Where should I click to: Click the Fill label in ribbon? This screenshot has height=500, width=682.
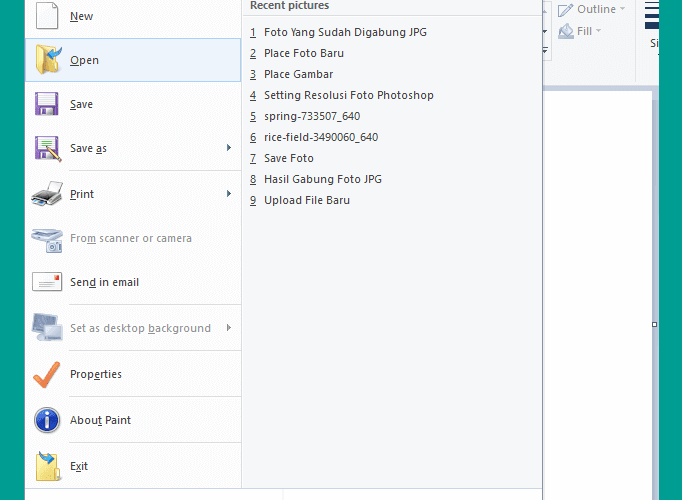coord(584,31)
